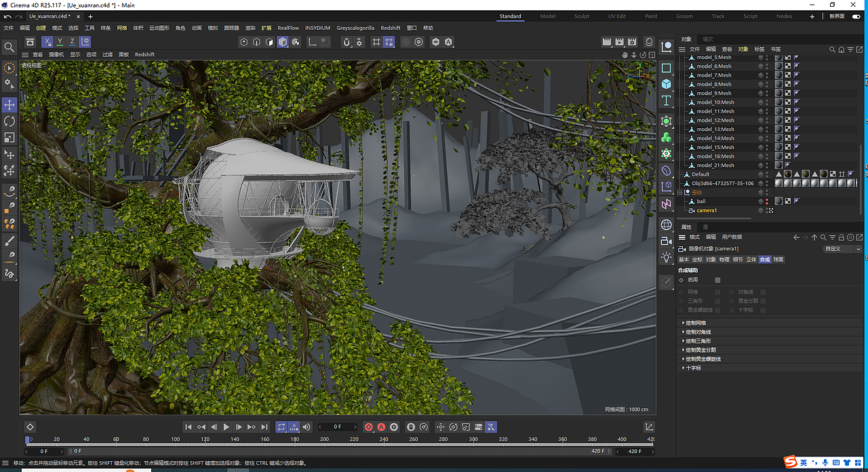The height and width of the screenshot is (472, 868).
Task: Toggle visibility dots for model_12:Mesh
Action: point(767,120)
